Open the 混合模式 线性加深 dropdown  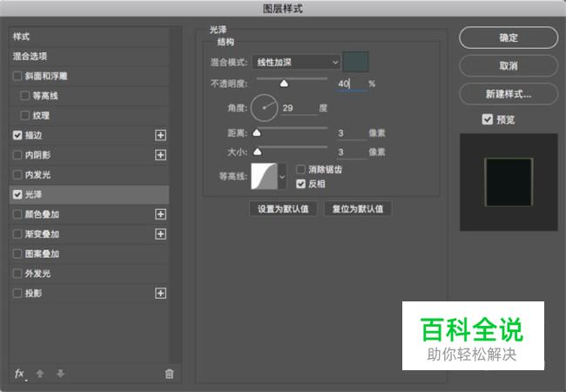click(296, 63)
